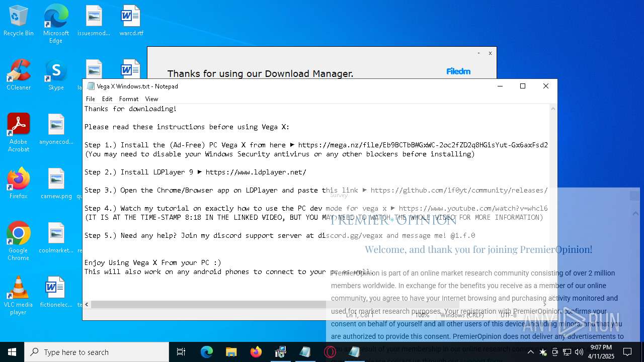Click the mega.nz URL in Step 1
644x362 pixels.
point(423,145)
